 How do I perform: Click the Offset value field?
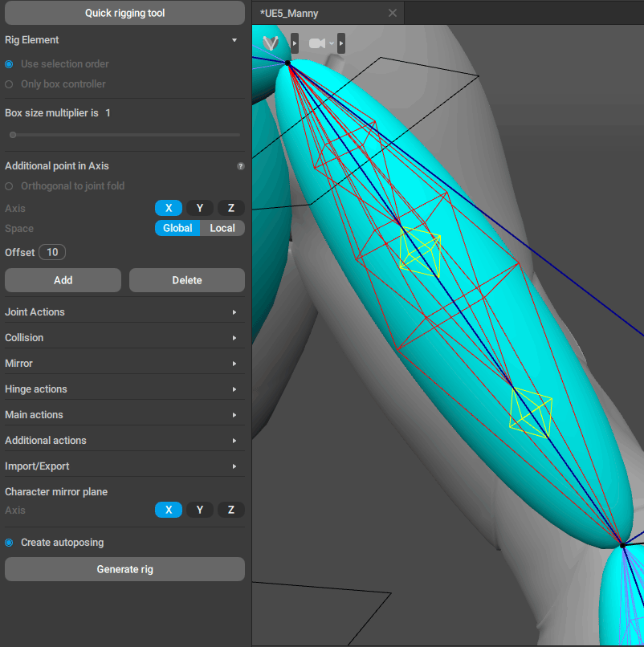point(52,252)
